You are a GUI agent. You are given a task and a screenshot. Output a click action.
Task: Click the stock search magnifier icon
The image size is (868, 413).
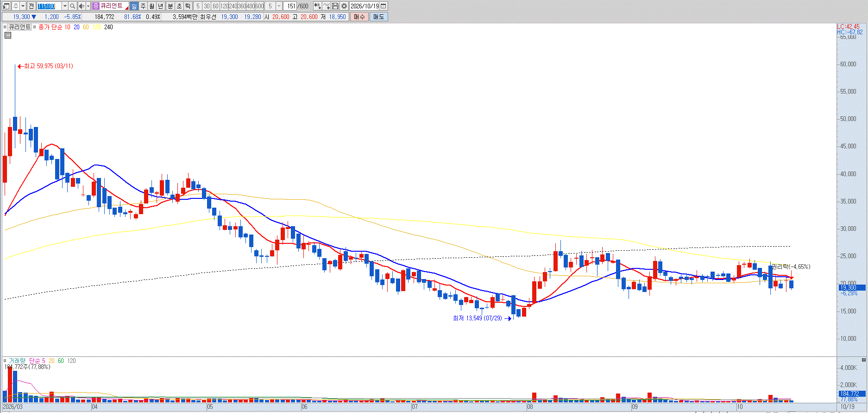coord(72,6)
